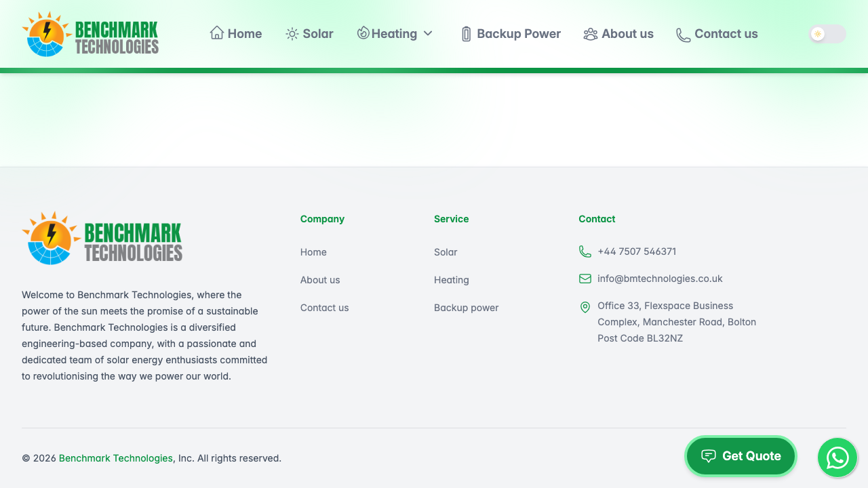Click the battery icon beside Backup Power
The width and height of the screenshot is (868, 488).
tap(466, 33)
